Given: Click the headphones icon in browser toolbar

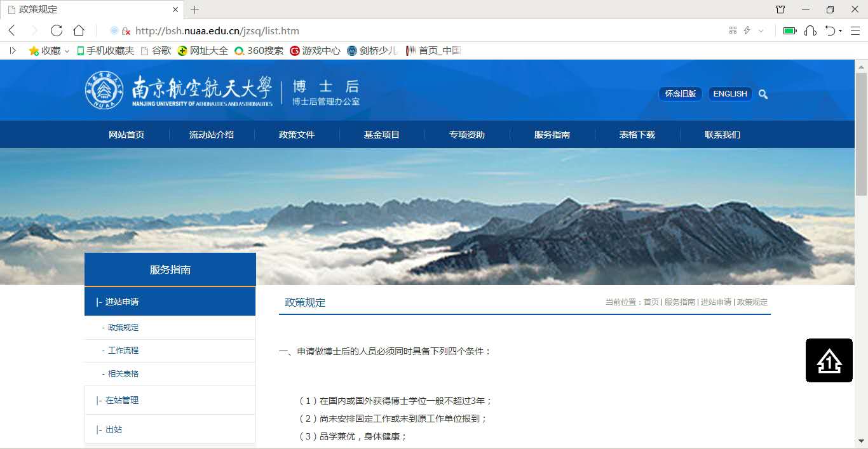Looking at the screenshot, I should 810,30.
